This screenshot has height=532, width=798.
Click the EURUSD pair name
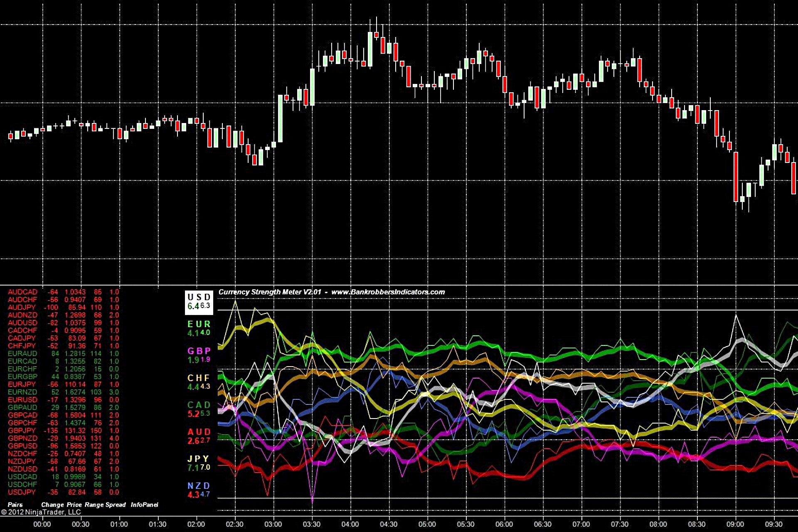click(22, 400)
